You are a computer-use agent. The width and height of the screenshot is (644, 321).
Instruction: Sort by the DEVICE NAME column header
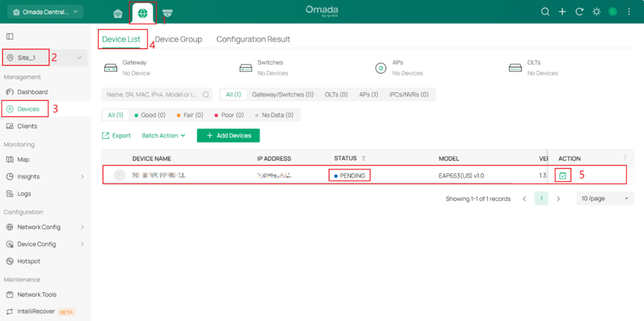[x=152, y=158]
